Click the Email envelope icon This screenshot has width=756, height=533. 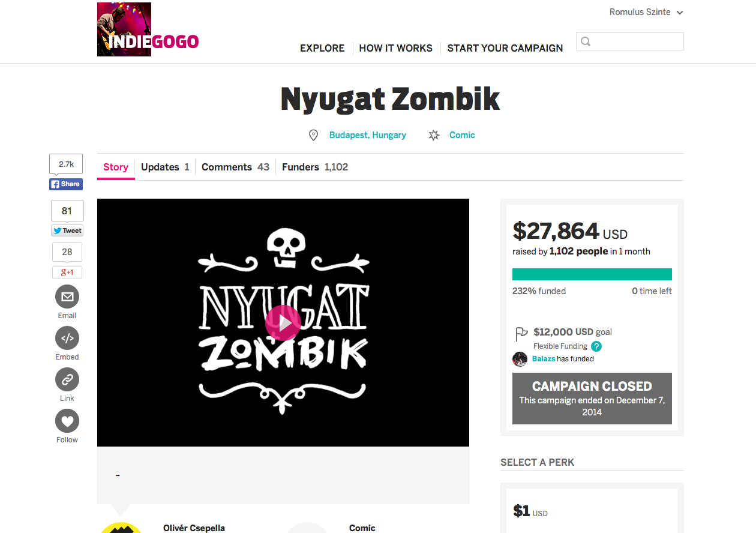pos(67,297)
